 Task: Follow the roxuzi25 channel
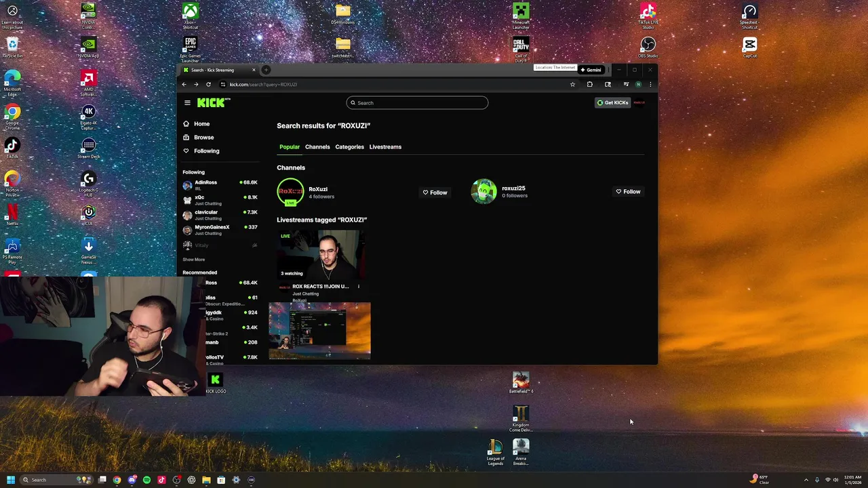(x=627, y=192)
